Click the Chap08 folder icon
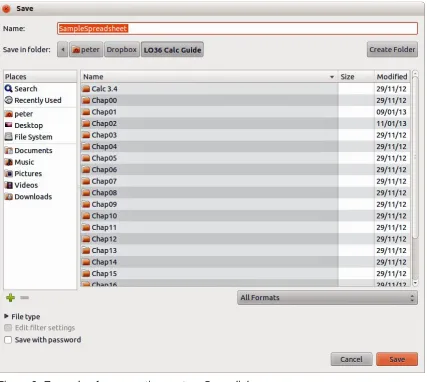Screen dimensions: 427x382 86,193
